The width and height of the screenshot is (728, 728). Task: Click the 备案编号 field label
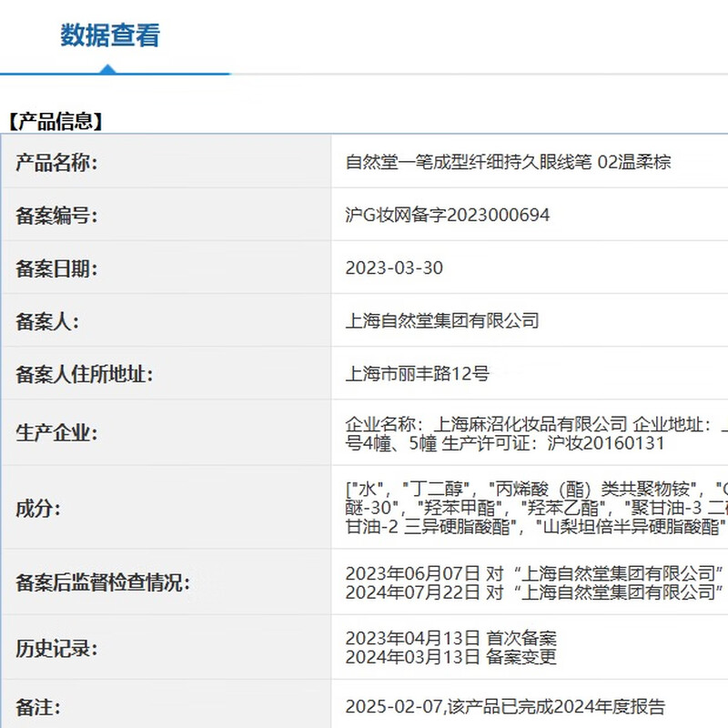click(56, 216)
